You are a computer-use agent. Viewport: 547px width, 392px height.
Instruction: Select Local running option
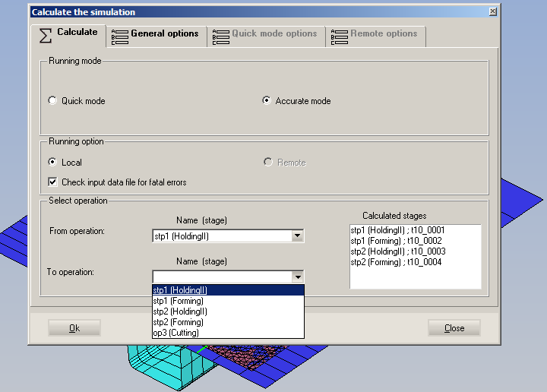click(x=52, y=163)
